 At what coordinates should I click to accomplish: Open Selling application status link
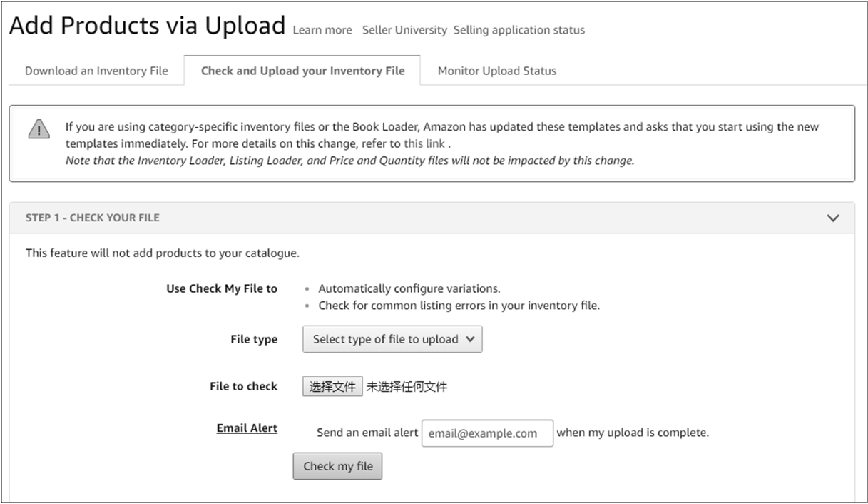(x=519, y=30)
